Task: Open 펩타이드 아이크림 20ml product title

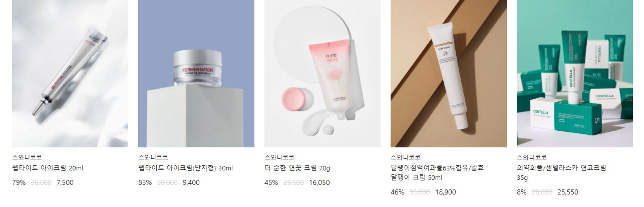Action: click(48, 168)
